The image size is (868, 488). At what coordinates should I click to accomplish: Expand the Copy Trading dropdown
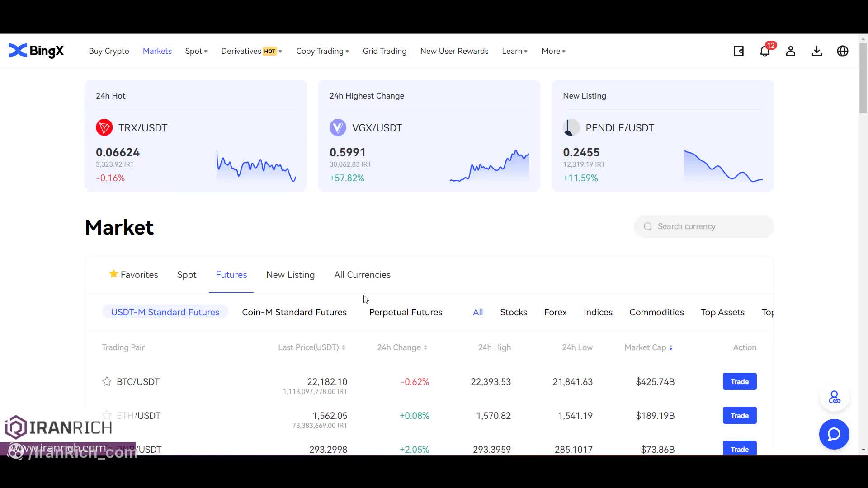coord(322,51)
